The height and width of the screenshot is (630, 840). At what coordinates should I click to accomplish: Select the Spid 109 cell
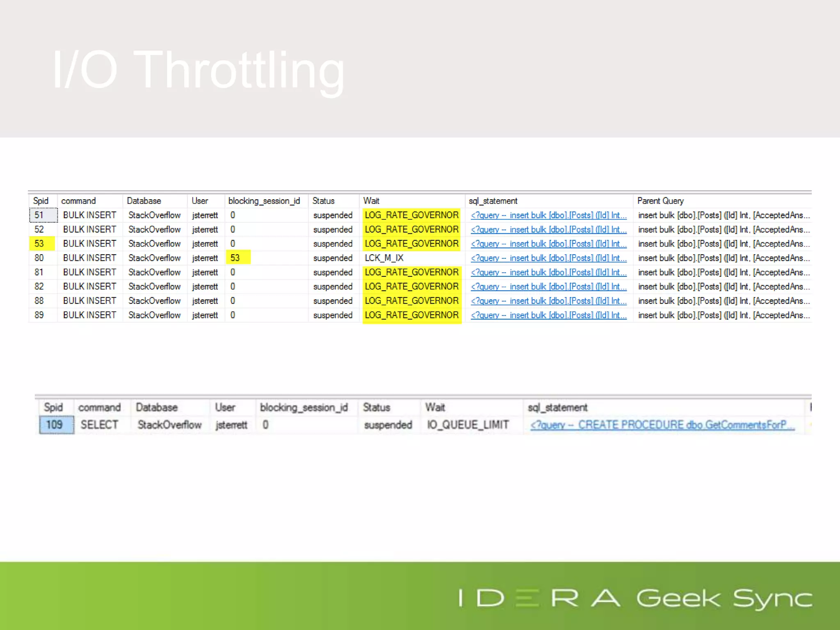click(x=56, y=425)
